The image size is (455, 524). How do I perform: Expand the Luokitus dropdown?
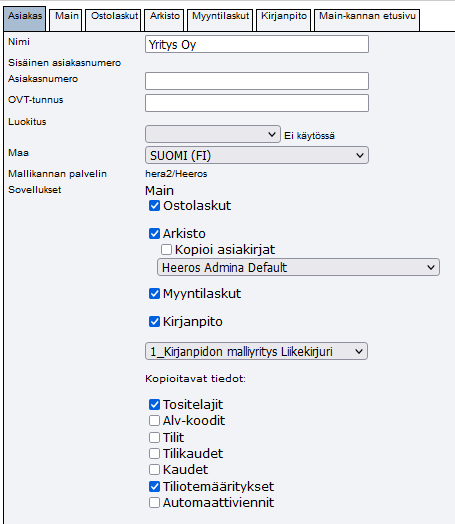tap(213, 134)
